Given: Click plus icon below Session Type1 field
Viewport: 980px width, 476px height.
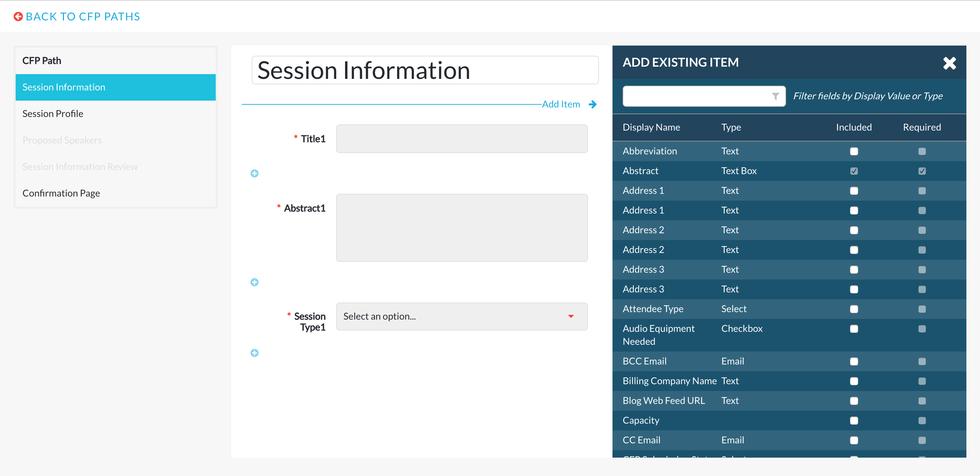Looking at the screenshot, I should (x=255, y=353).
